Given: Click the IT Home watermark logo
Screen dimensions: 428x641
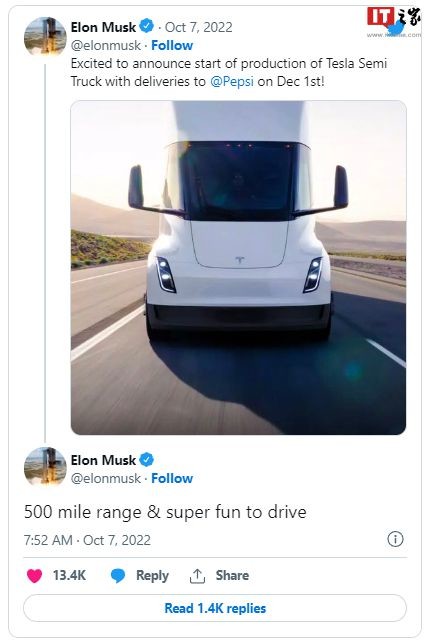Looking at the screenshot, I should click(x=394, y=22).
